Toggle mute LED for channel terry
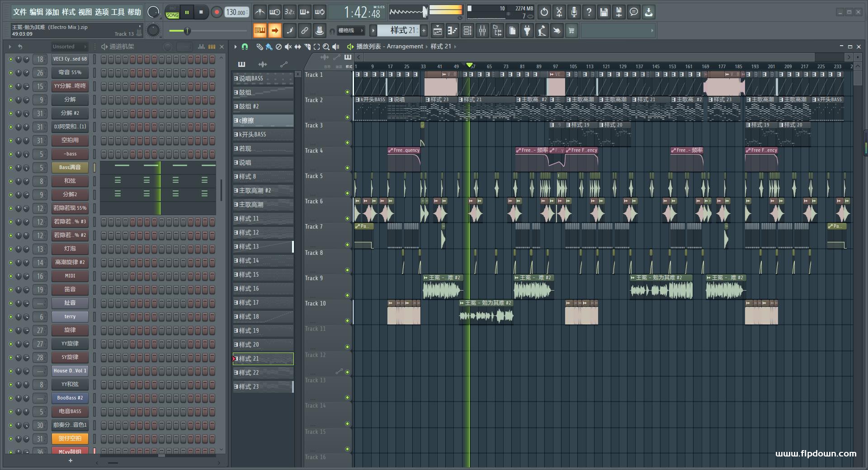The width and height of the screenshot is (868, 470). [11, 317]
